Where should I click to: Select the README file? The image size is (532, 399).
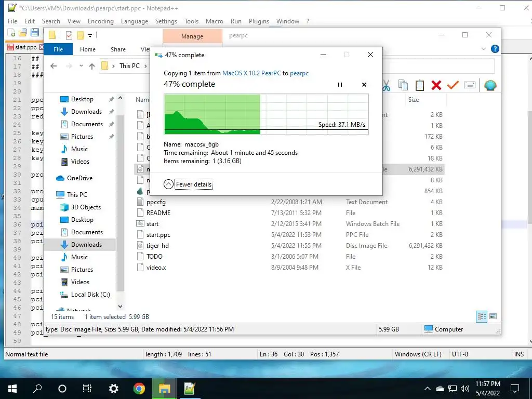[x=158, y=212]
